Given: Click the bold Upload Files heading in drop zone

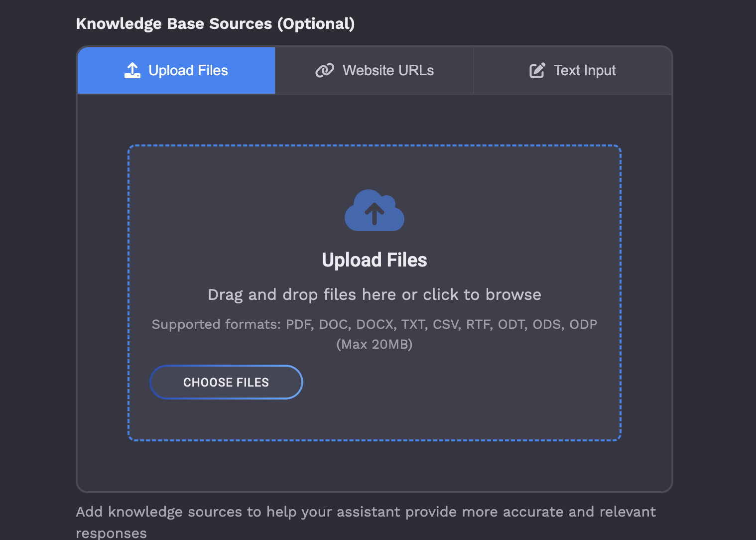Looking at the screenshot, I should point(375,260).
